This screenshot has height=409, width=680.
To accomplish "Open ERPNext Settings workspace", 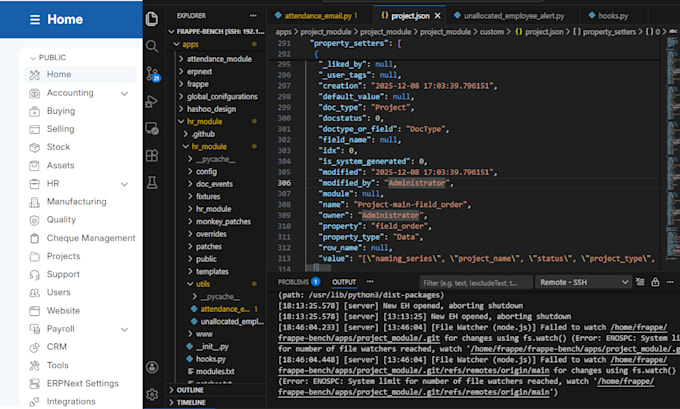I will (x=80, y=383).
